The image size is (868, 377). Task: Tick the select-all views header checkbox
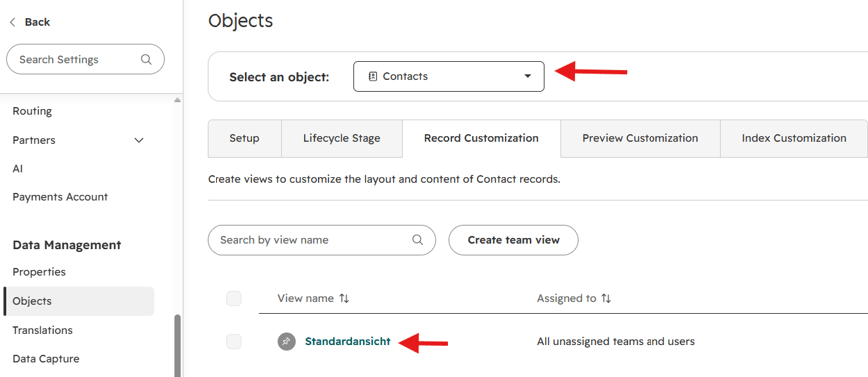click(234, 299)
